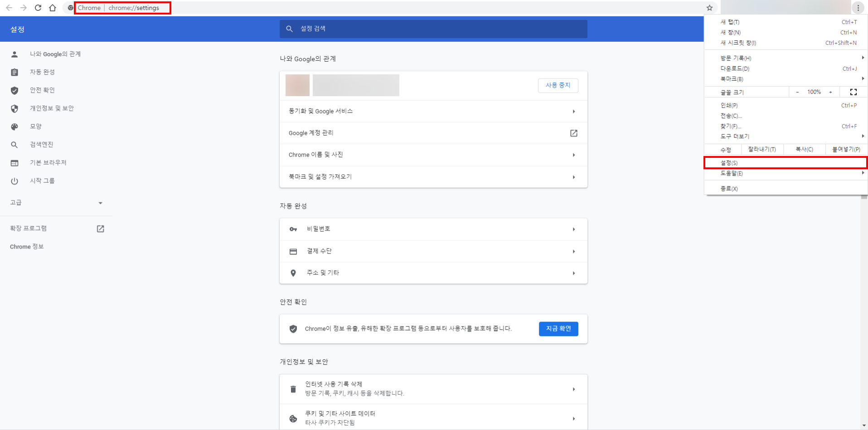The width and height of the screenshot is (868, 430).
Task: Open Chrome 이름 및 사진 row arrow
Action: pyautogui.click(x=574, y=155)
